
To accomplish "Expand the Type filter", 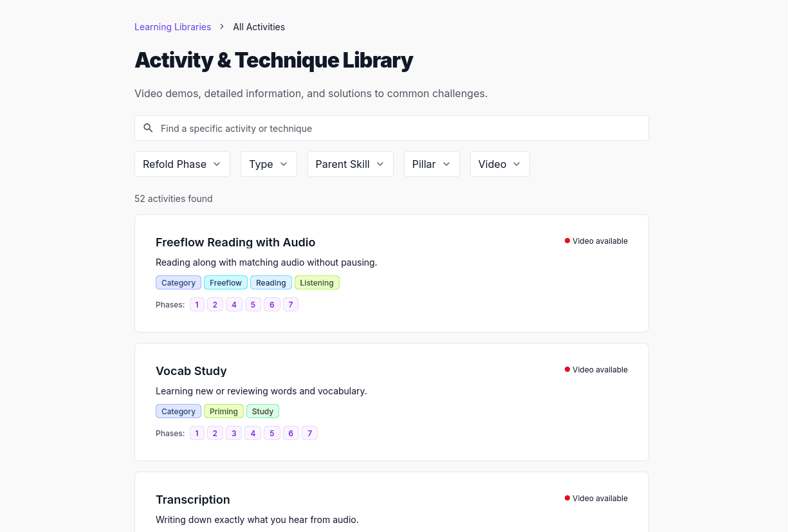I will pos(268,164).
